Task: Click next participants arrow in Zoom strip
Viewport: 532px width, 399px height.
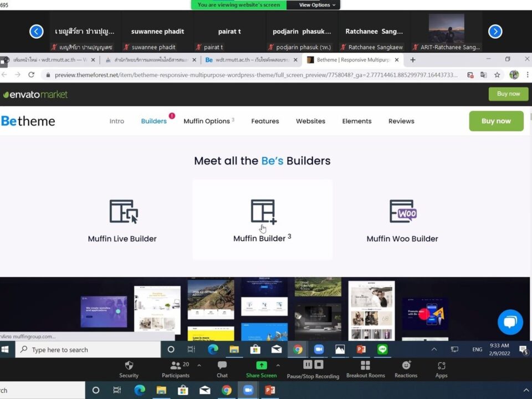Action: point(495,32)
